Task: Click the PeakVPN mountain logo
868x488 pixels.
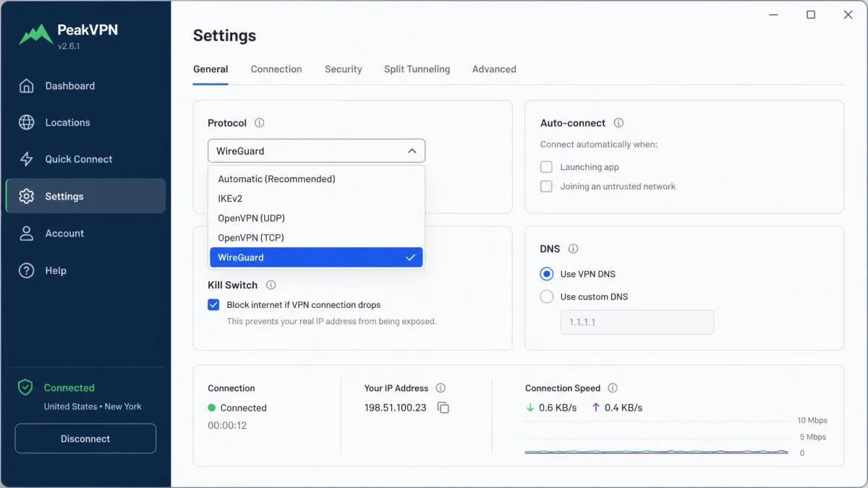Action: (35, 34)
